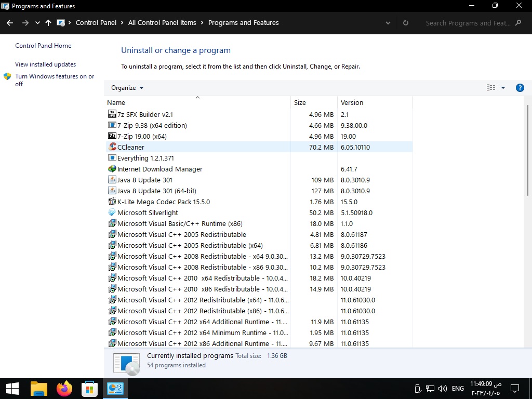Click the Programs and Features breadcrumb
532x399 pixels.
[x=244, y=23]
